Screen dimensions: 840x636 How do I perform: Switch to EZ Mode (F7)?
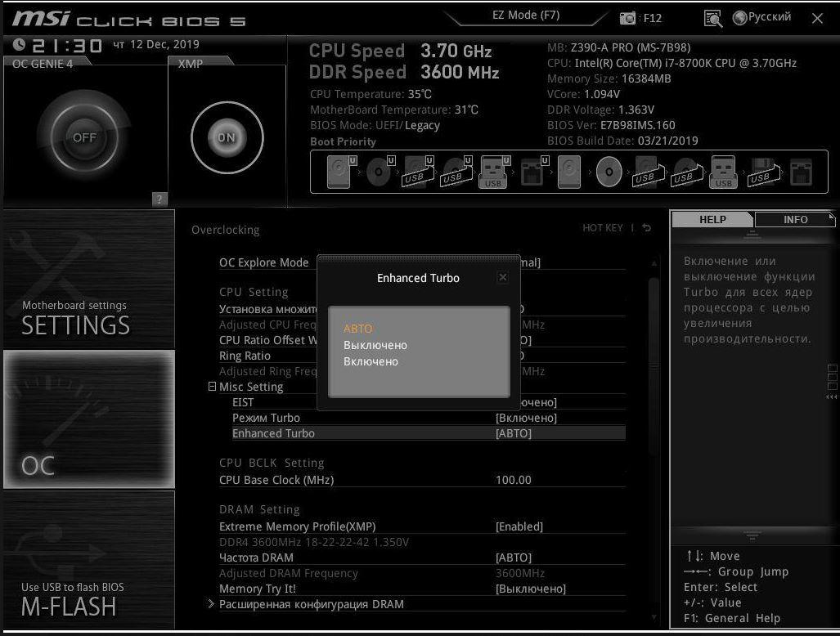point(526,15)
